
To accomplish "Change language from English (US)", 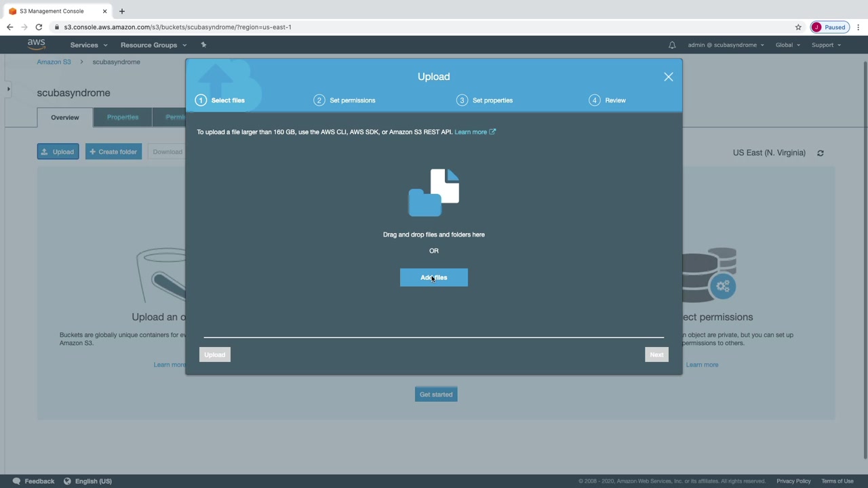I will coord(94,481).
